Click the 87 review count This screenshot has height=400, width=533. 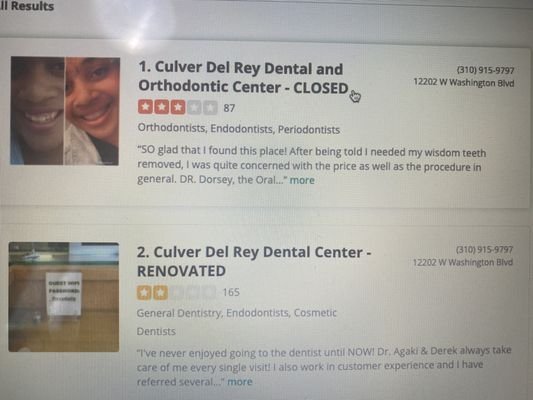(x=229, y=108)
